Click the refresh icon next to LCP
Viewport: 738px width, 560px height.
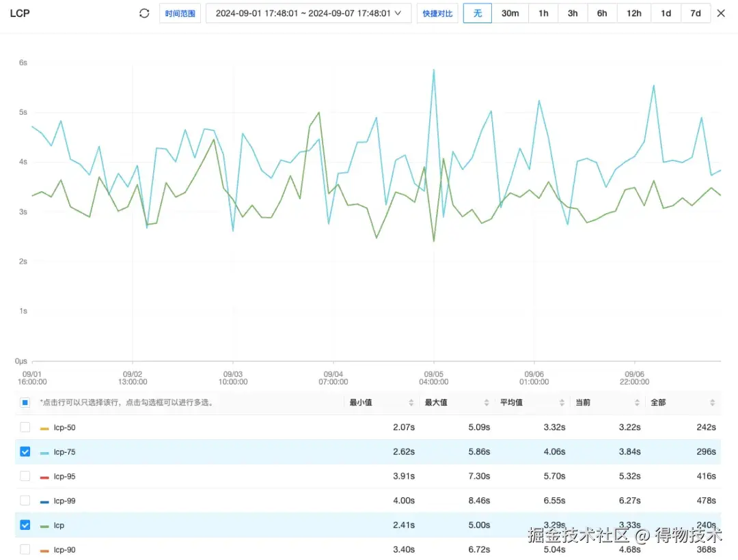click(x=144, y=14)
